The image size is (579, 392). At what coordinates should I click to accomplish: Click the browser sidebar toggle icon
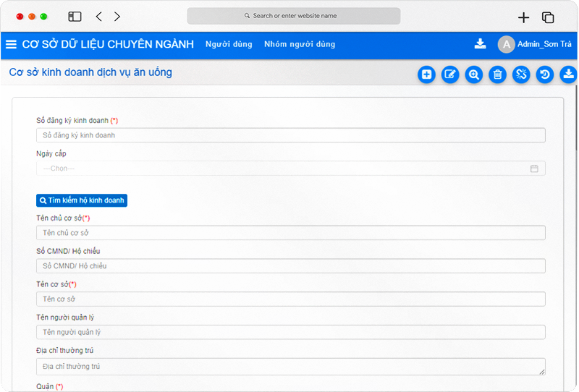[x=75, y=17]
